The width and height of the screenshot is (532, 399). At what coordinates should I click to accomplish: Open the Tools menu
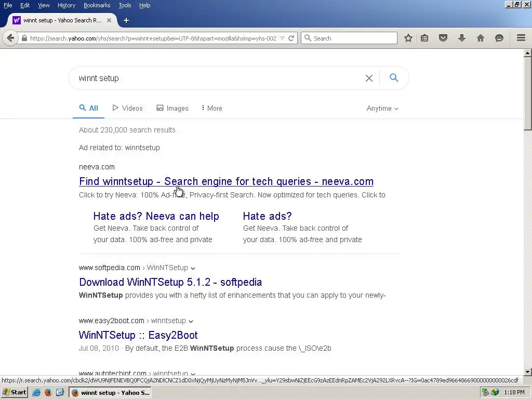point(125,5)
